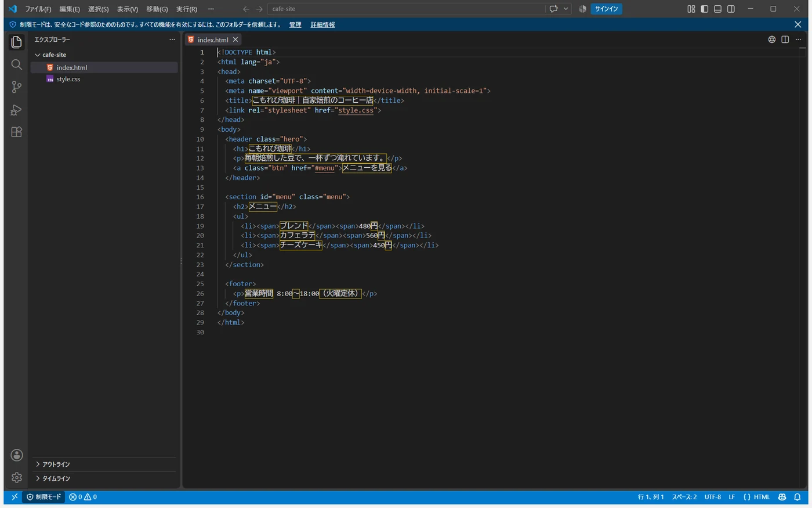The image size is (812, 508).
Task: Select the index.html editor tab
Action: point(212,39)
